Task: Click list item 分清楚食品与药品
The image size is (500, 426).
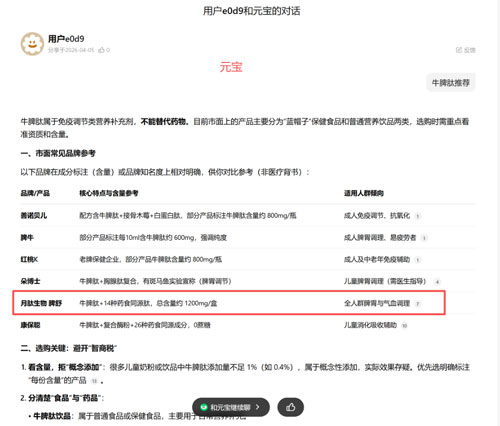Action: [x=62, y=398]
